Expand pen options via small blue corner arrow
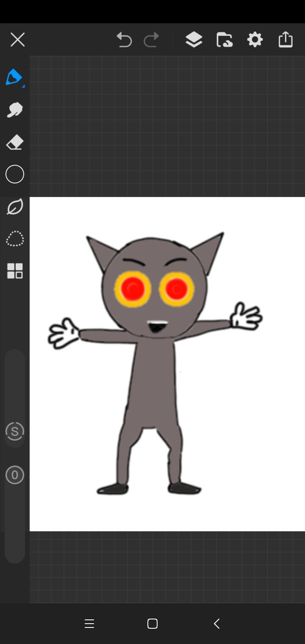This screenshot has height=644, width=305. coord(23,86)
